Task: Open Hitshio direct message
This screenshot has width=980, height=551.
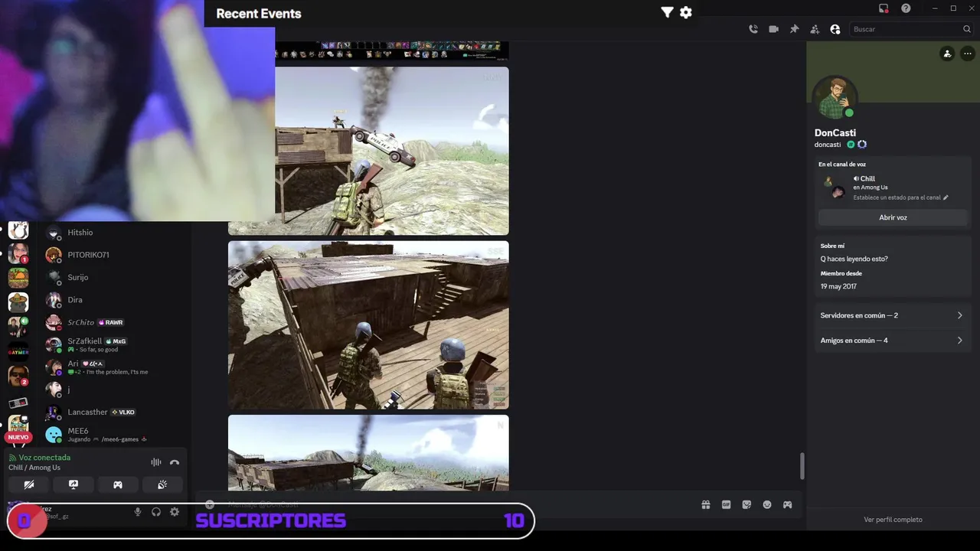Action: click(x=115, y=233)
